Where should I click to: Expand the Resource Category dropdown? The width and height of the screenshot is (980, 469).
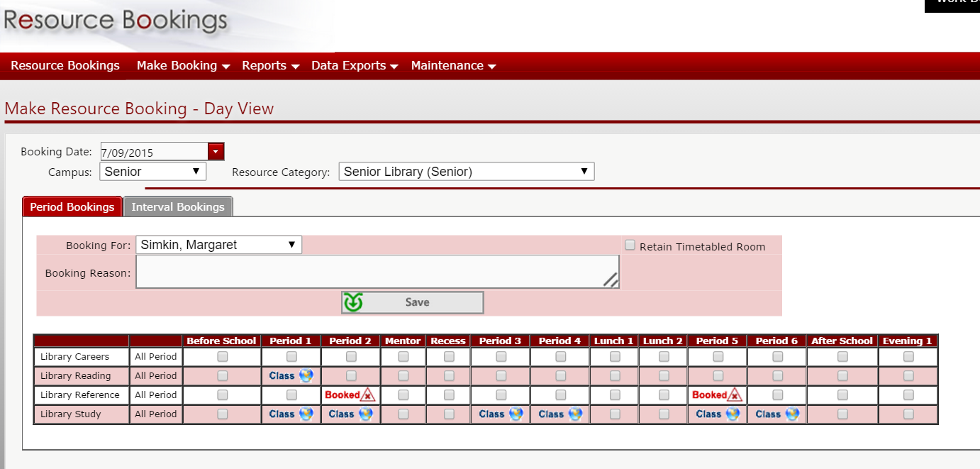click(x=466, y=172)
